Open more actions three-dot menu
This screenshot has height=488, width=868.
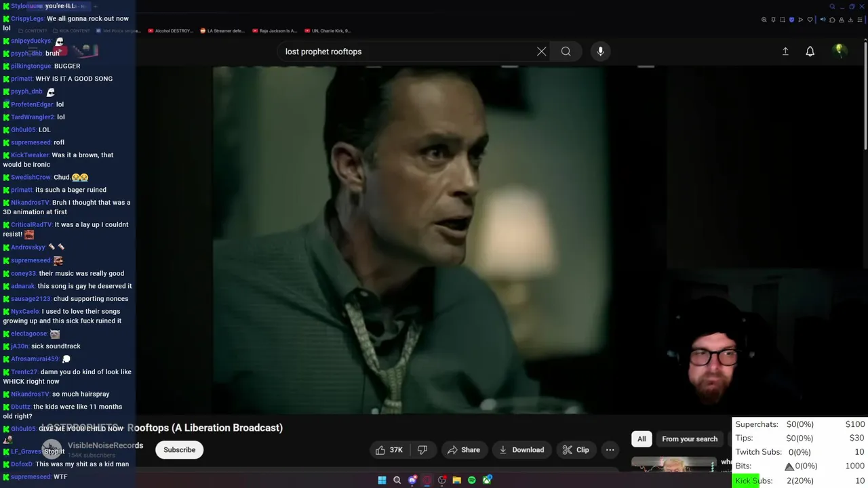pyautogui.click(x=610, y=450)
